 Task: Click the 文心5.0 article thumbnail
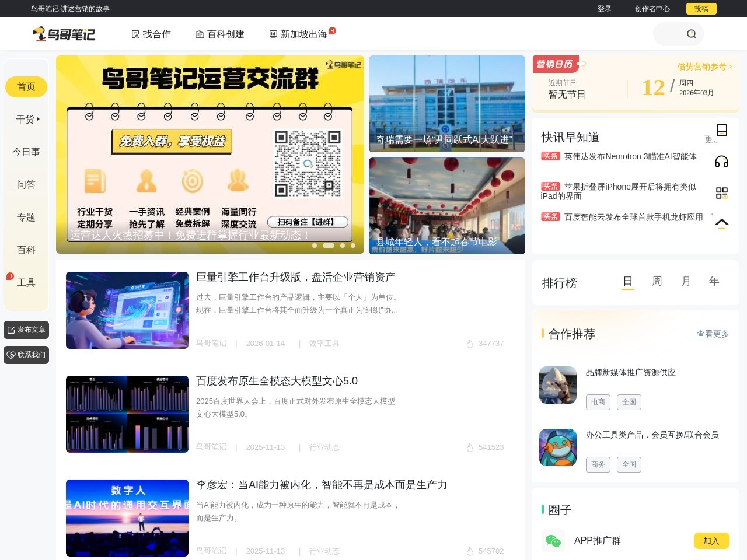point(127,414)
